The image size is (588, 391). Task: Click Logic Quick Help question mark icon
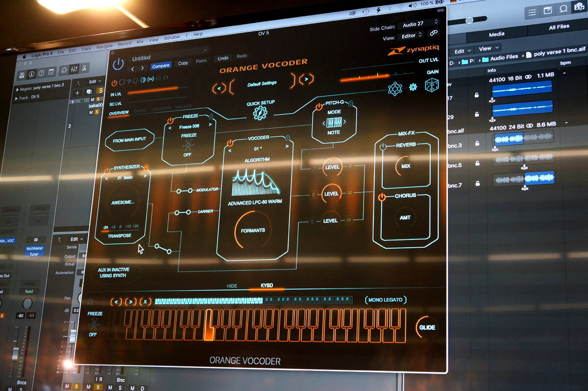coord(41,74)
